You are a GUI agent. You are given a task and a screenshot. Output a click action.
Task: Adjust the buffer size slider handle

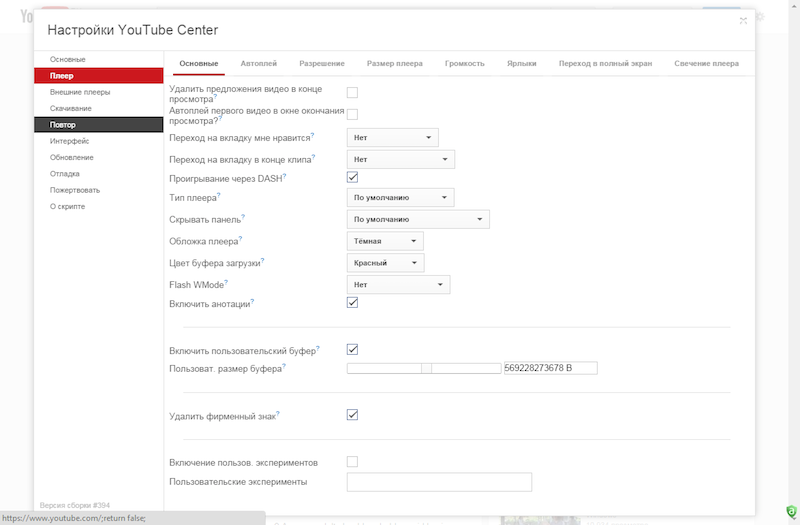click(427, 368)
